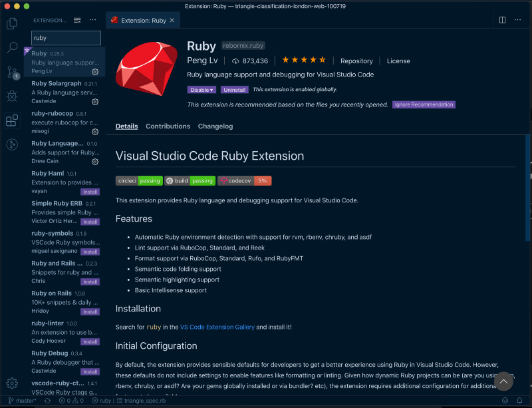The width and height of the screenshot is (532, 408).
Task: Open the Explorer view icon
Action: [12, 23]
